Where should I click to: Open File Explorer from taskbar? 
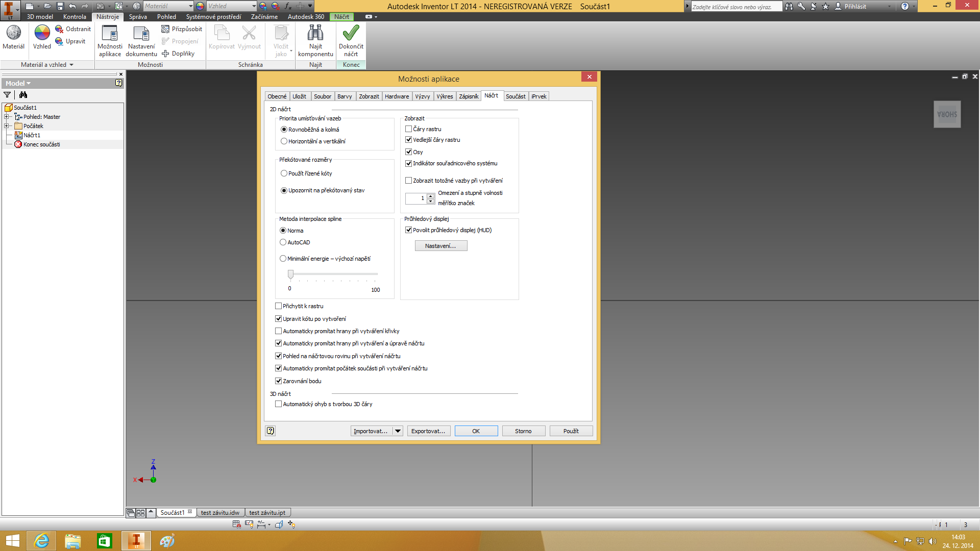coord(72,541)
